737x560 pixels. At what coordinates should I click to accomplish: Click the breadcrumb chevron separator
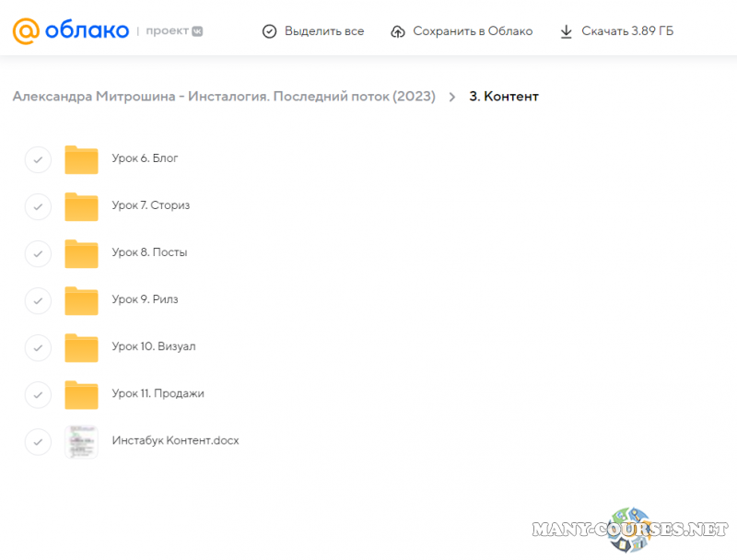(x=452, y=97)
